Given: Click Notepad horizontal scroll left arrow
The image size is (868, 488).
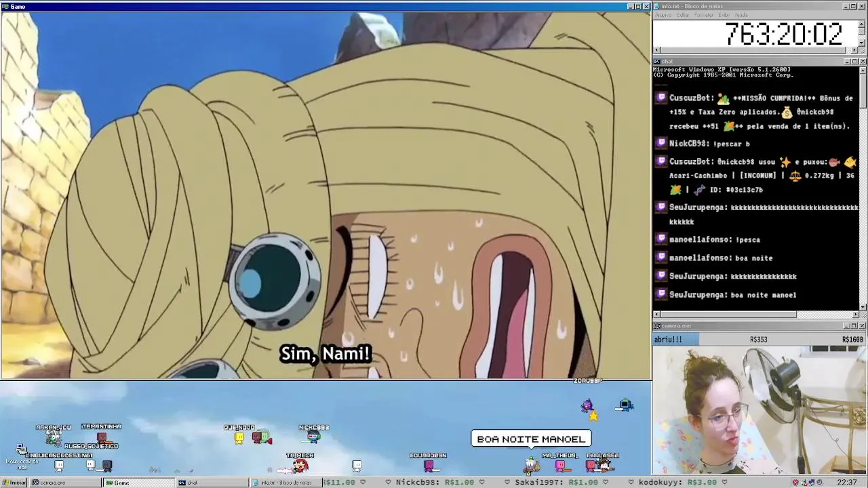Looking at the screenshot, I should tap(656, 50).
